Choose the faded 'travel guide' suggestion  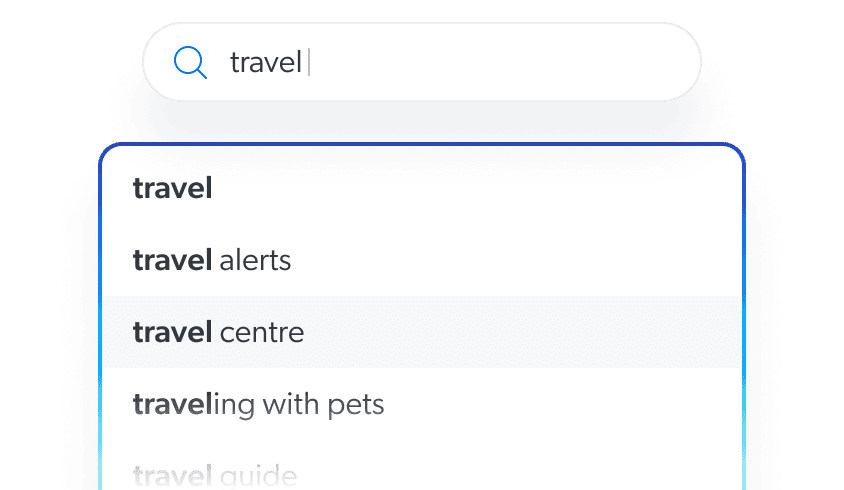(x=215, y=474)
